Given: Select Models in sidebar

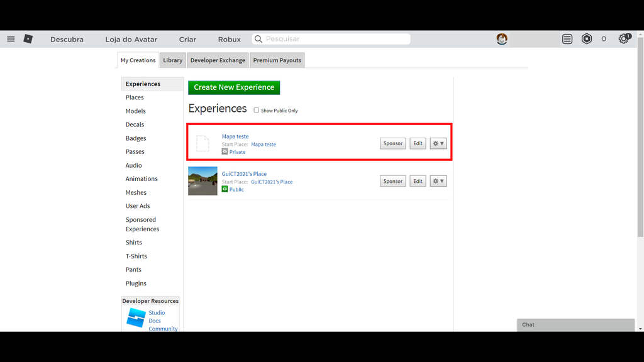Looking at the screenshot, I should point(136,111).
